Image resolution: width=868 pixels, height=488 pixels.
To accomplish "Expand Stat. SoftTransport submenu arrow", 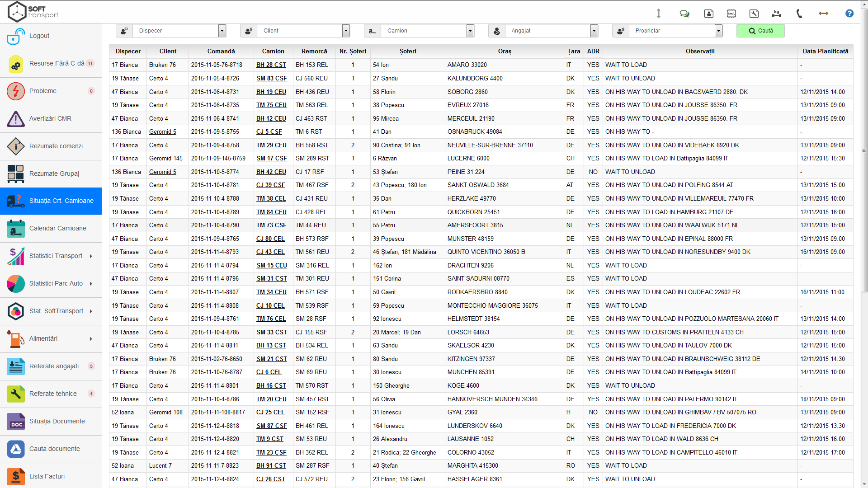I will tap(91, 311).
